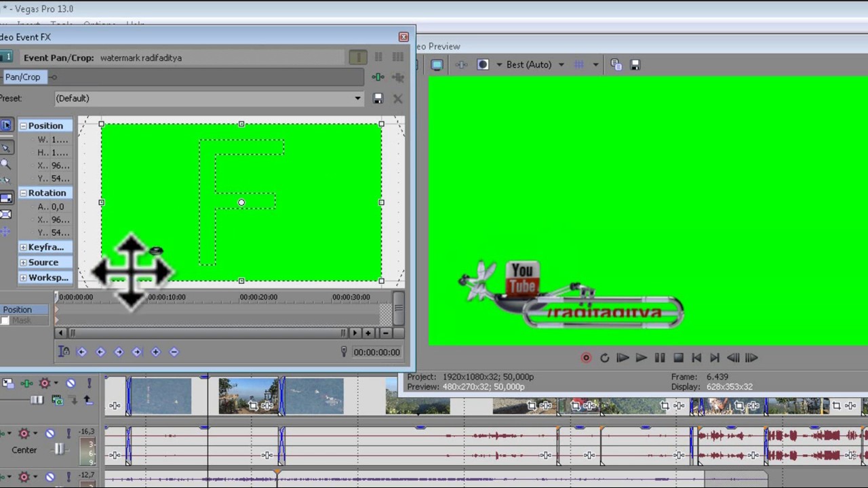Image resolution: width=868 pixels, height=488 pixels.
Task: Delete keyframe with minus diamond button
Action: point(174,352)
